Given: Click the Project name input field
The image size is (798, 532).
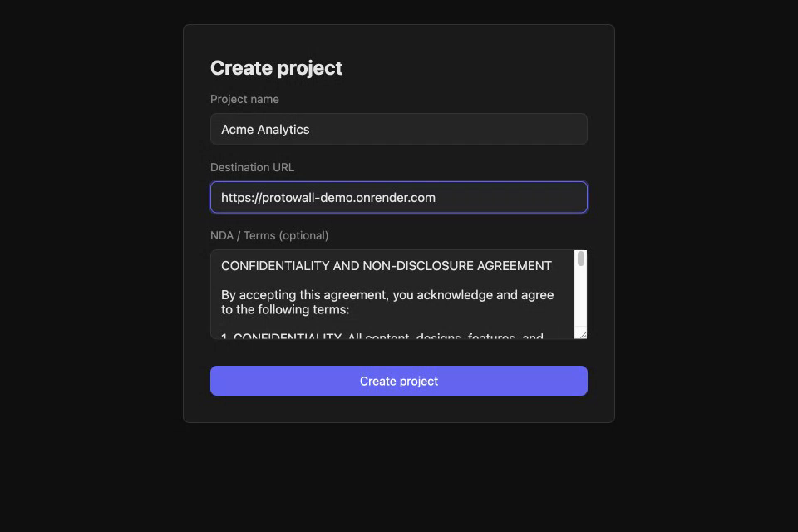Looking at the screenshot, I should click(399, 129).
